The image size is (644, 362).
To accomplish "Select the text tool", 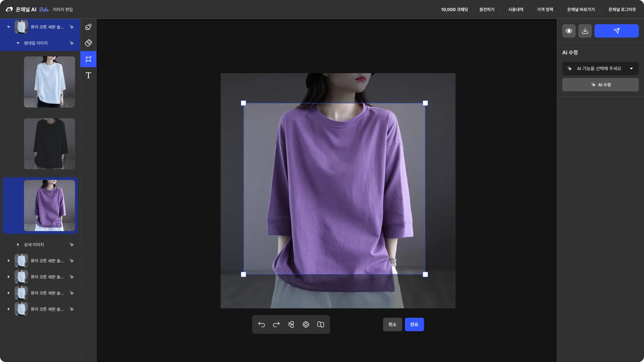I will pos(88,75).
